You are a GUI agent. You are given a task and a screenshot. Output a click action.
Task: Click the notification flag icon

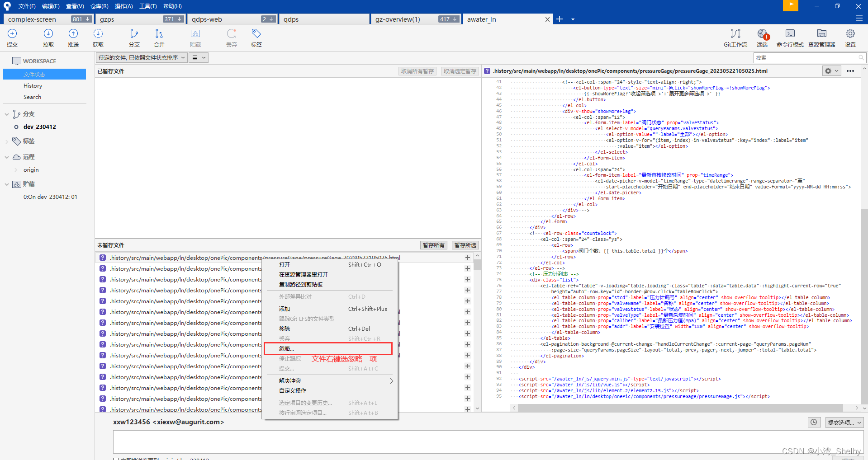tap(791, 5)
